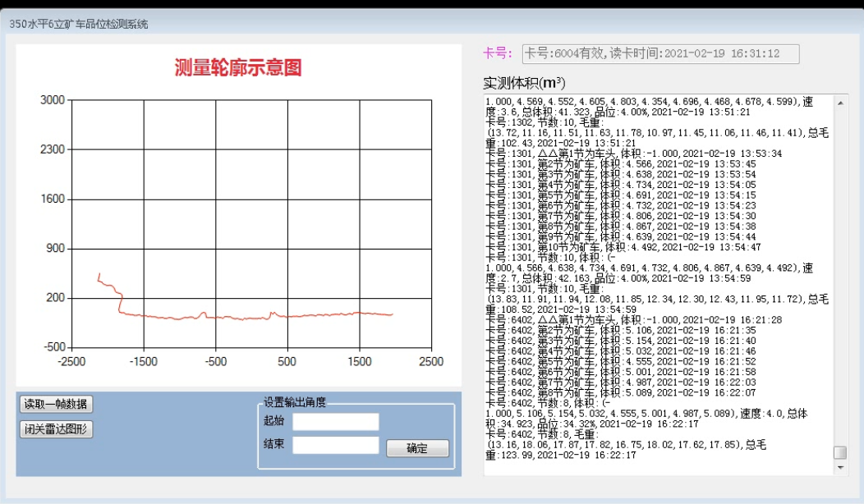Click the 读取一帧数据 button
This screenshot has width=864, height=504.
pyautogui.click(x=56, y=404)
